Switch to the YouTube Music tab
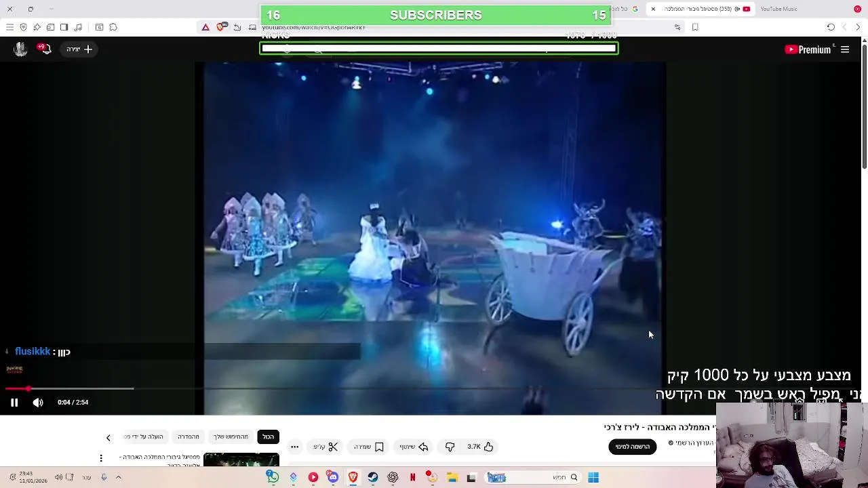 (x=779, y=9)
